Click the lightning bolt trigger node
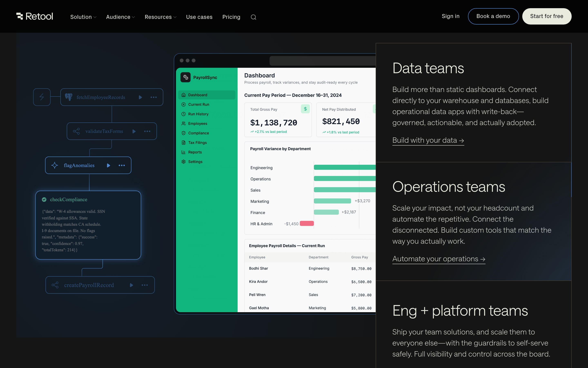This screenshot has width=588, height=368. point(42,97)
